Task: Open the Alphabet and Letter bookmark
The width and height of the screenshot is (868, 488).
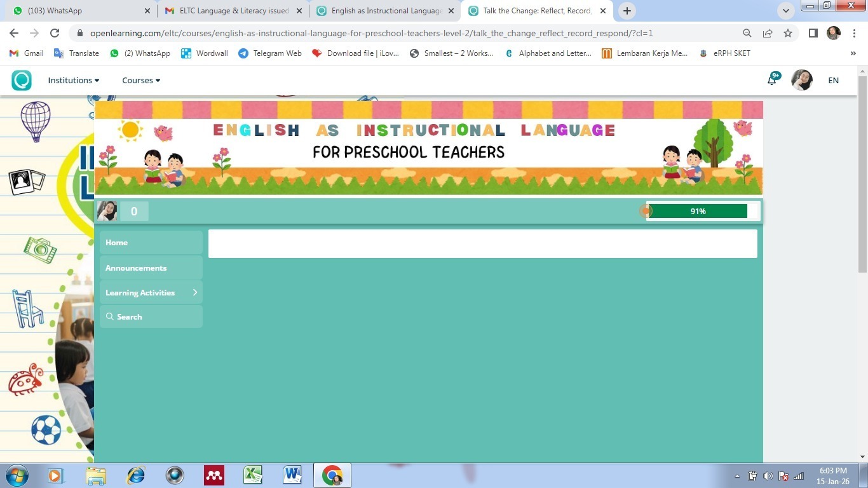Action: tap(548, 53)
